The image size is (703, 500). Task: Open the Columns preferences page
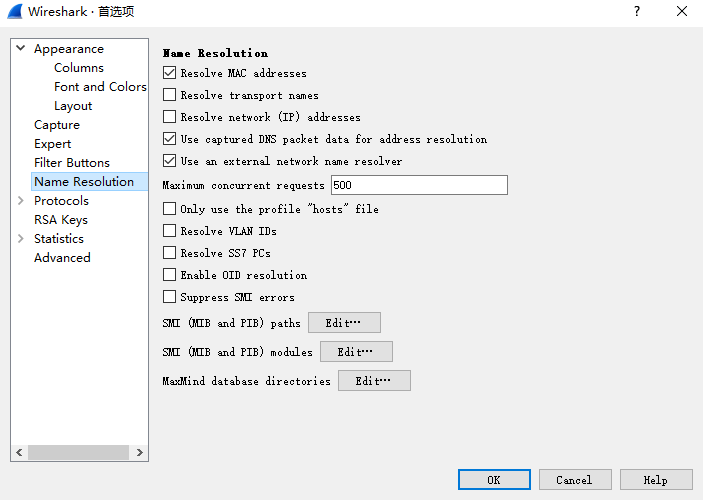[x=79, y=68]
